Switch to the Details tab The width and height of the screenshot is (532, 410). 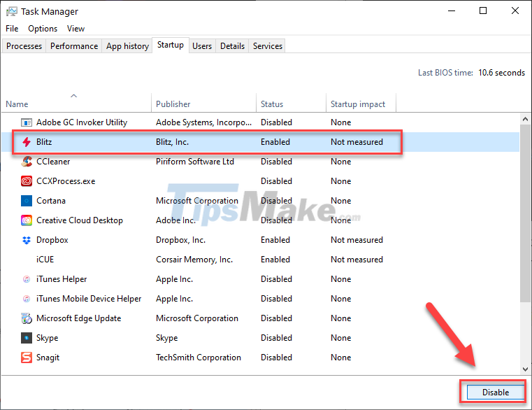click(232, 46)
